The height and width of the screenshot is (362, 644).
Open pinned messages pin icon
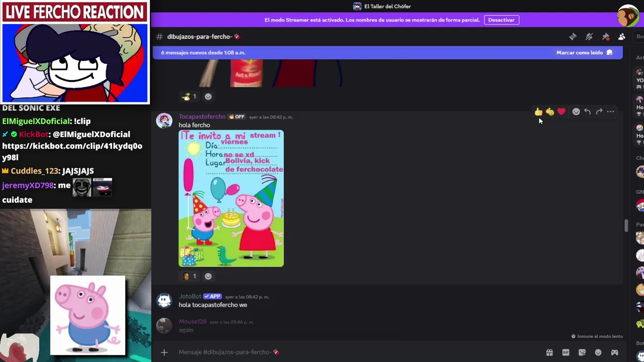[606, 37]
